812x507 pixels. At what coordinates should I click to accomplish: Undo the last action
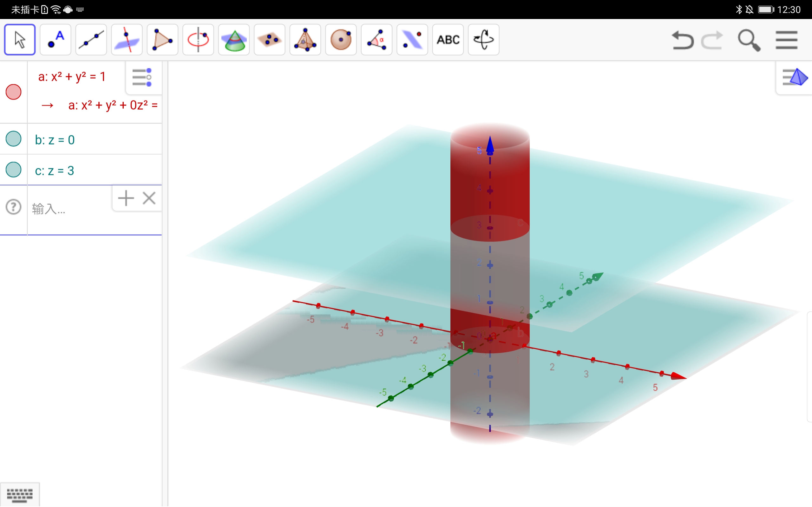click(x=682, y=40)
